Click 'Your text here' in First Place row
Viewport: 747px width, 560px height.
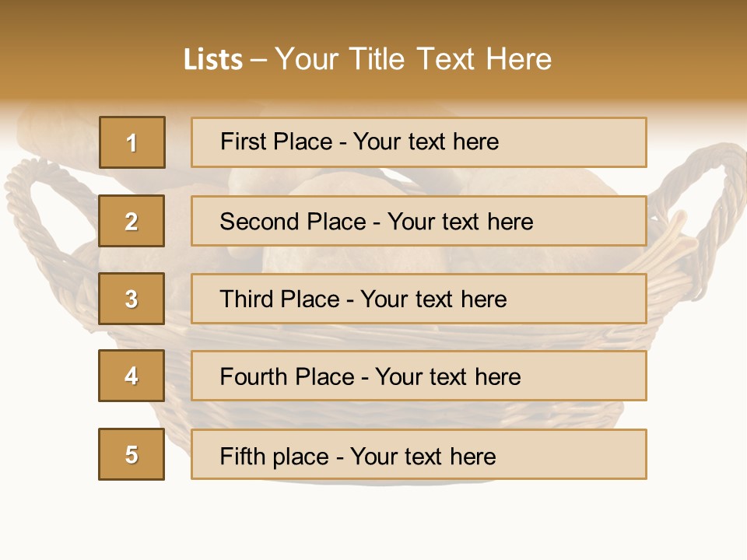point(426,142)
